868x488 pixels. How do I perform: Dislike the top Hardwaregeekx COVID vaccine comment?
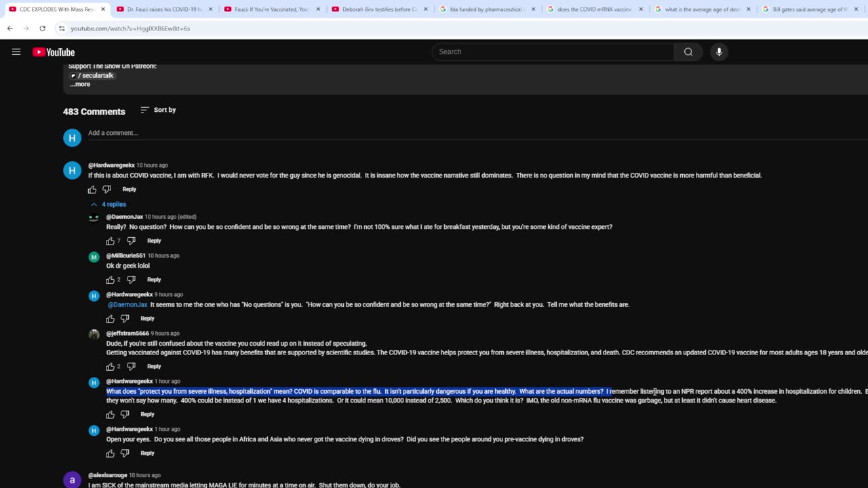point(107,190)
